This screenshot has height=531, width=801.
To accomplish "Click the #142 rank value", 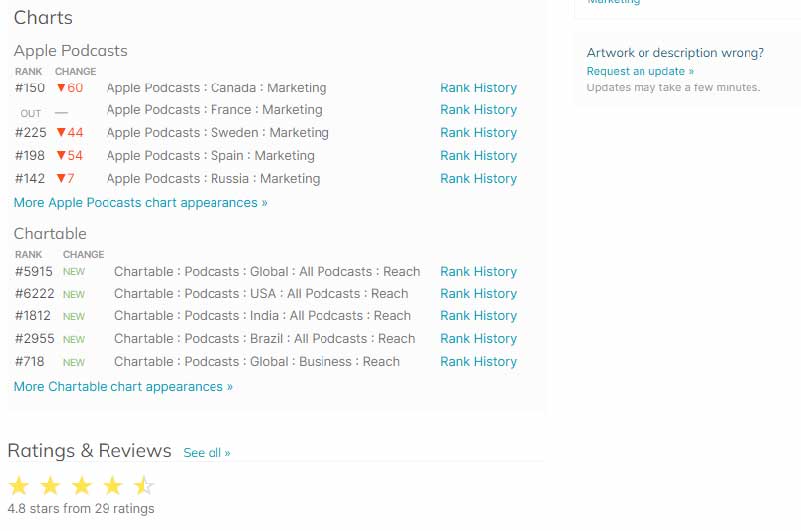I will pyautogui.click(x=30, y=179).
